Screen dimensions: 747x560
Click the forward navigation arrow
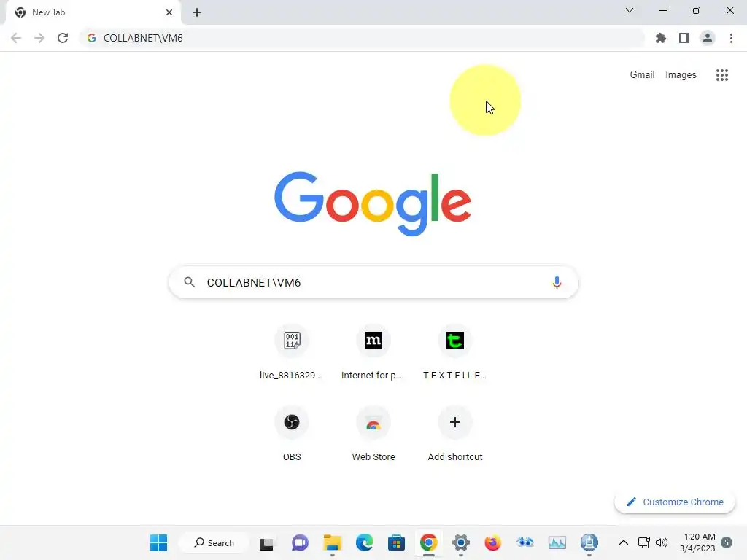click(39, 38)
